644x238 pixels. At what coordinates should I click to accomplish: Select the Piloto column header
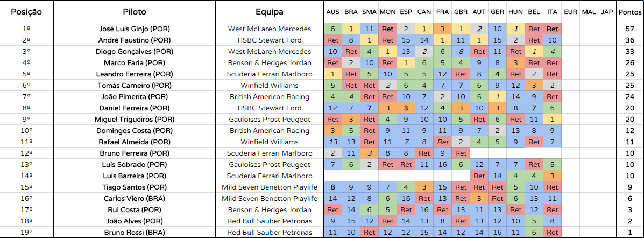coord(135,12)
